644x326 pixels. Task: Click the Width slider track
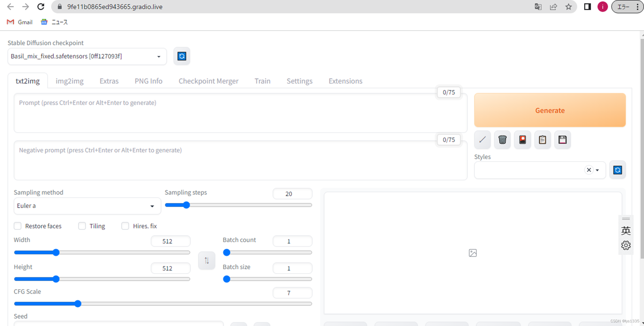[x=102, y=252]
